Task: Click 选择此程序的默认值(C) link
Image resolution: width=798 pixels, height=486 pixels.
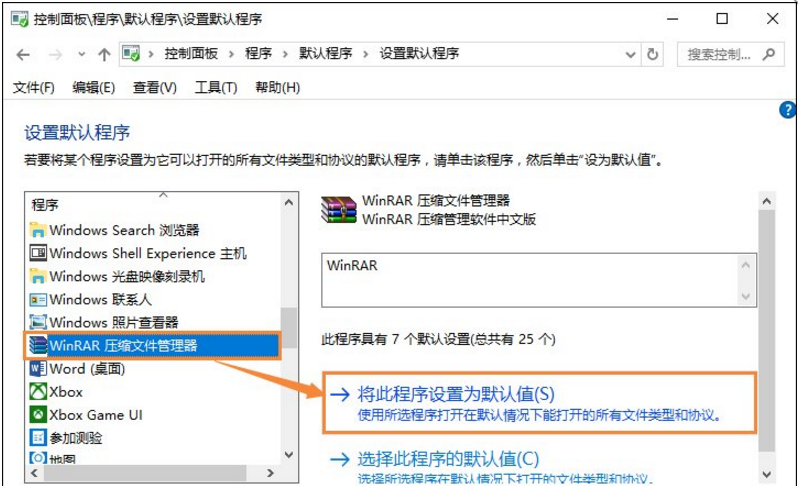Action: pyautogui.click(x=448, y=459)
